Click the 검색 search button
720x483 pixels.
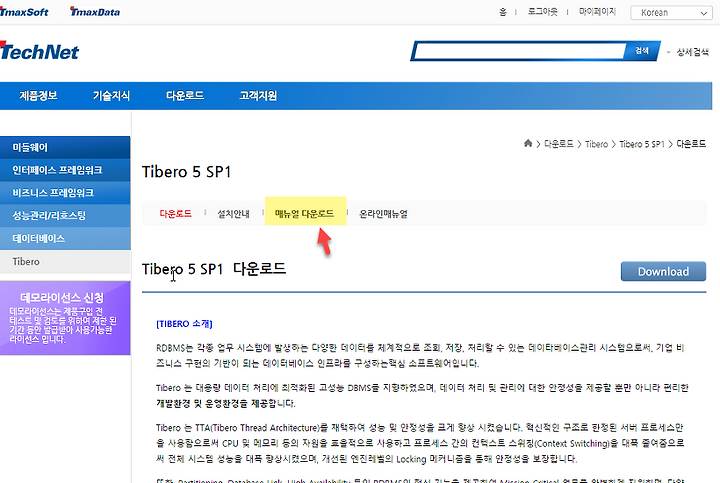click(x=642, y=51)
